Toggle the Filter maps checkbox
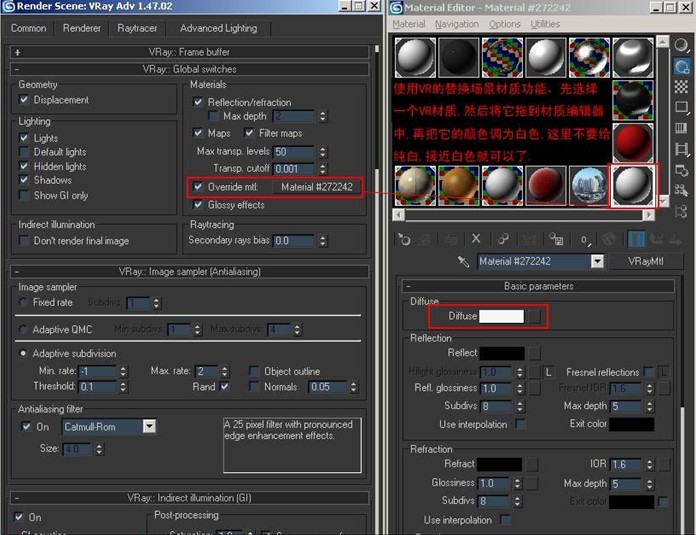This screenshot has height=535, width=696. point(249,133)
